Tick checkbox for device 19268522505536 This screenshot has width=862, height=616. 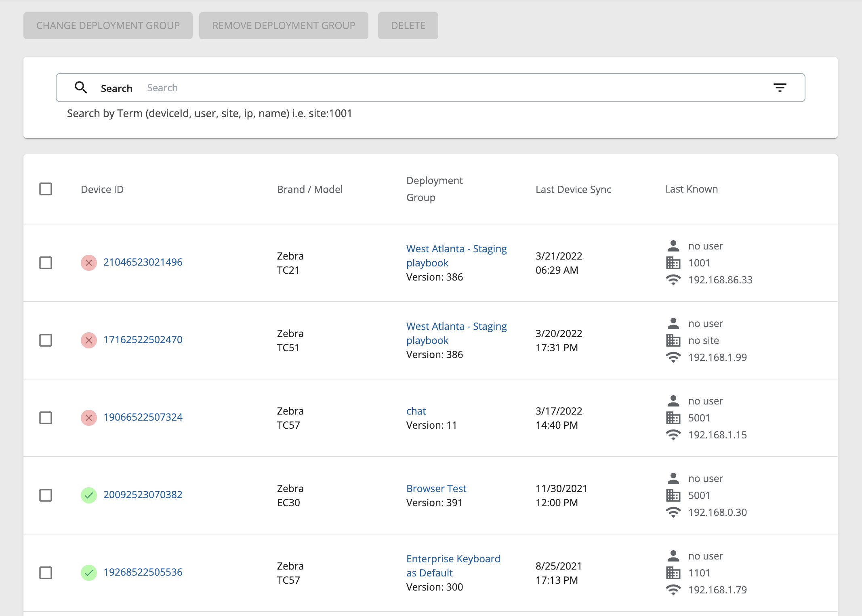click(46, 573)
